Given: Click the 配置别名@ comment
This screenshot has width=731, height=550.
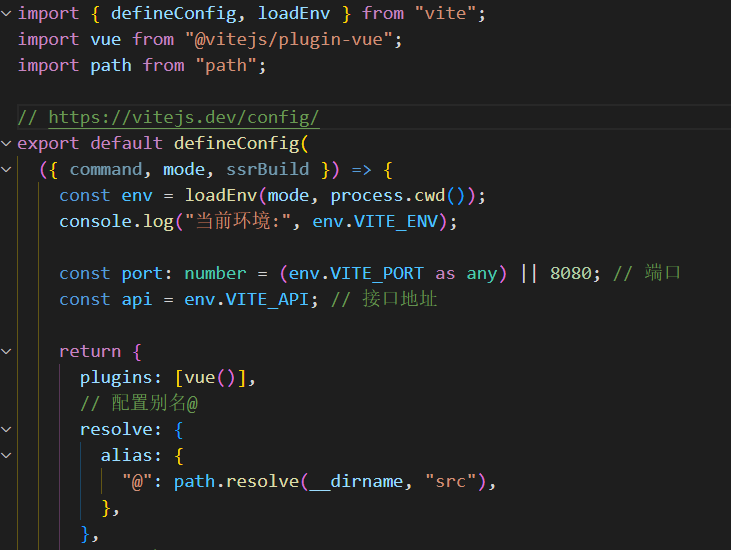Looking at the screenshot, I should point(139,403).
